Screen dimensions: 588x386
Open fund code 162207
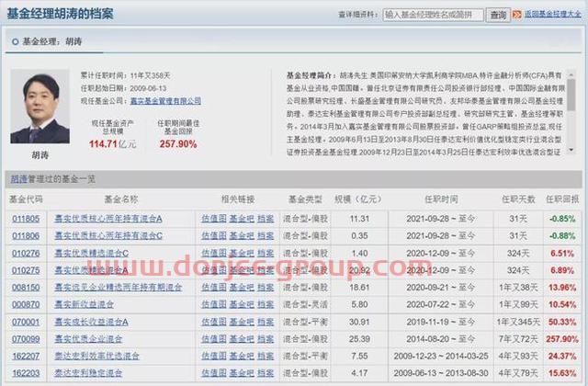(26, 356)
